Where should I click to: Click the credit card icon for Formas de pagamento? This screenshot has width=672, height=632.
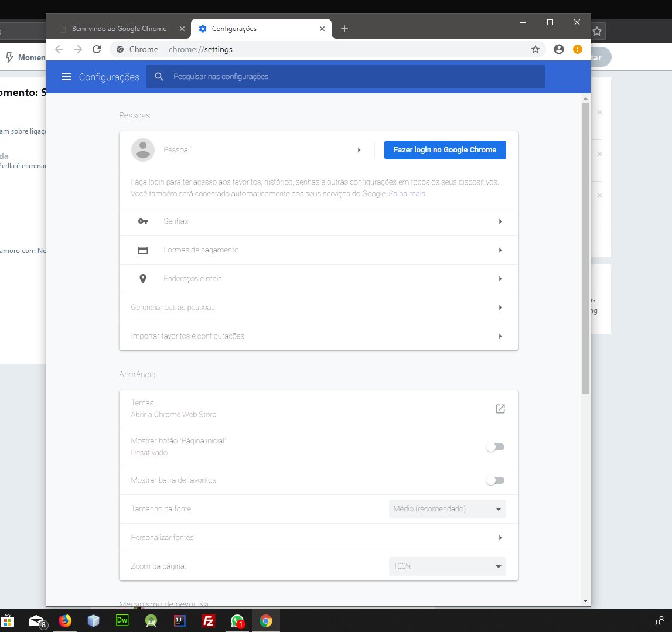pos(143,250)
